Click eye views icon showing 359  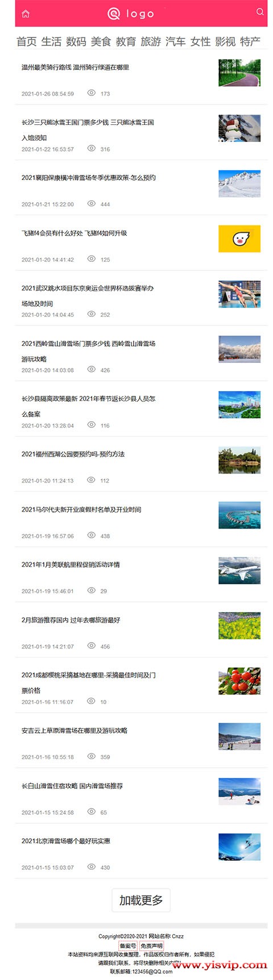[91, 756]
